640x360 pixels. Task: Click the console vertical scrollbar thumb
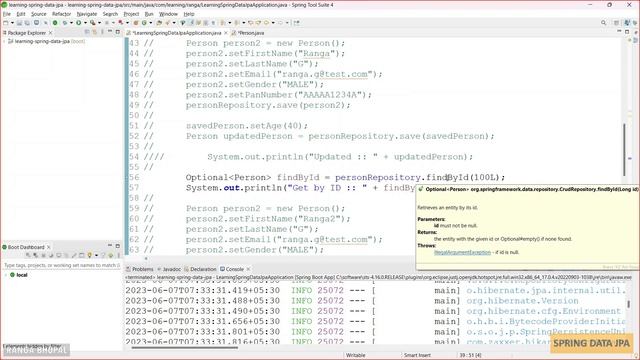coord(629,304)
